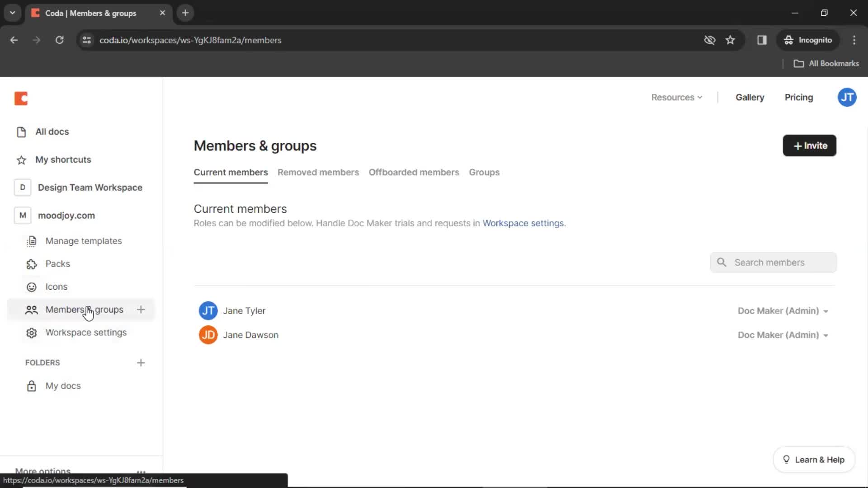Switch to the Offboarded members tab
This screenshot has height=488, width=868.
pos(413,172)
